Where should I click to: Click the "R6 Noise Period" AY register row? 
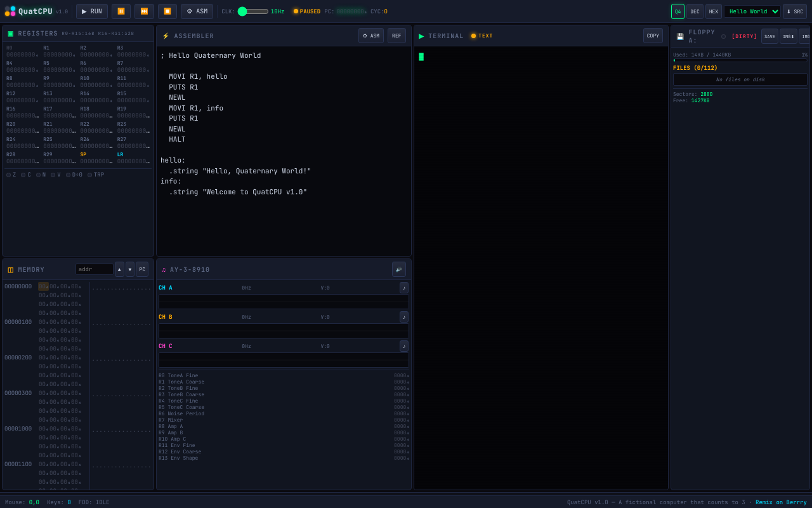tap(284, 414)
